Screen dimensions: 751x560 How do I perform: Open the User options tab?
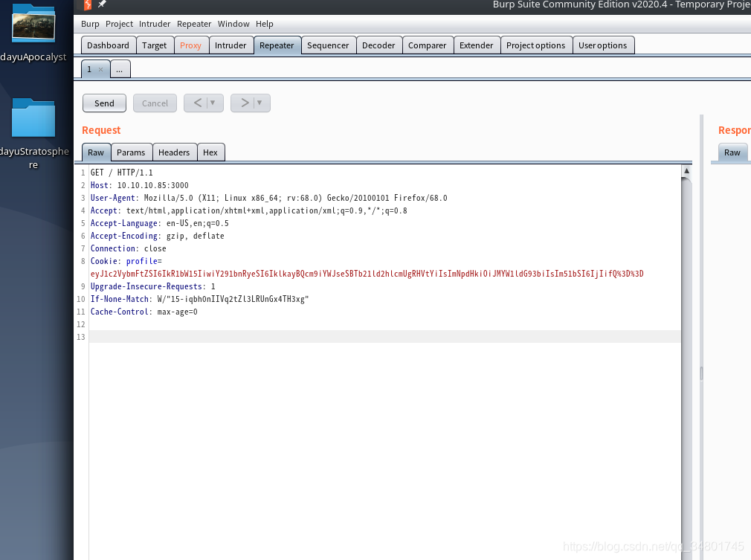(602, 45)
